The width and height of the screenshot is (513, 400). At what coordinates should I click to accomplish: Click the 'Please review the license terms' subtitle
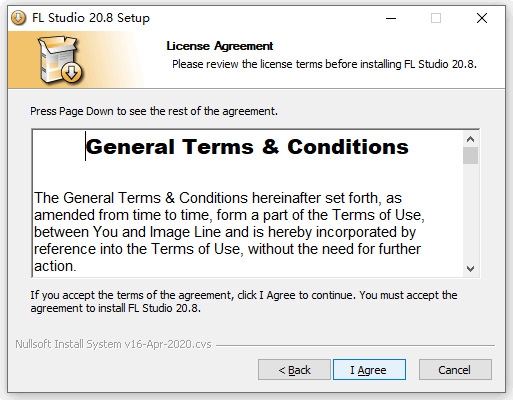(x=324, y=64)
